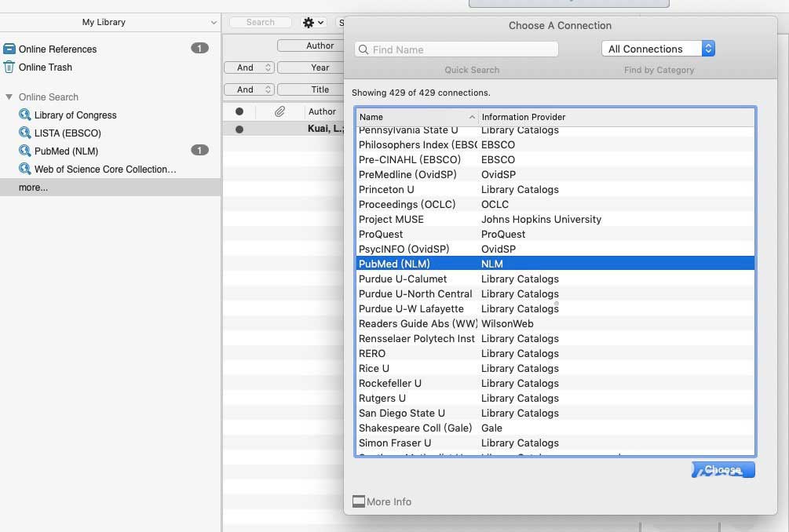Open the All Connections category dropdown

[x=658, y=49]
